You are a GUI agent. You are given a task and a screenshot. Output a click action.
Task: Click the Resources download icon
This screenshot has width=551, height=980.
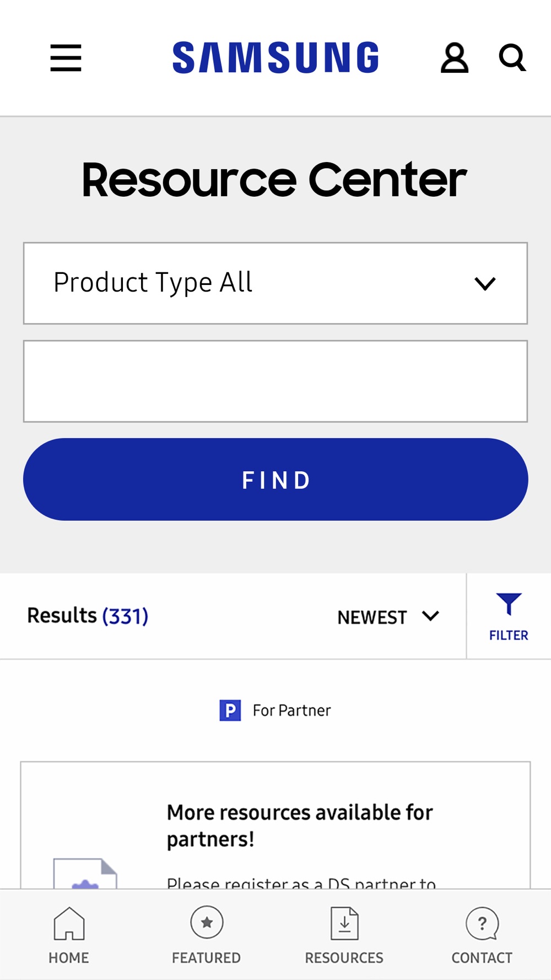(344, 923)
